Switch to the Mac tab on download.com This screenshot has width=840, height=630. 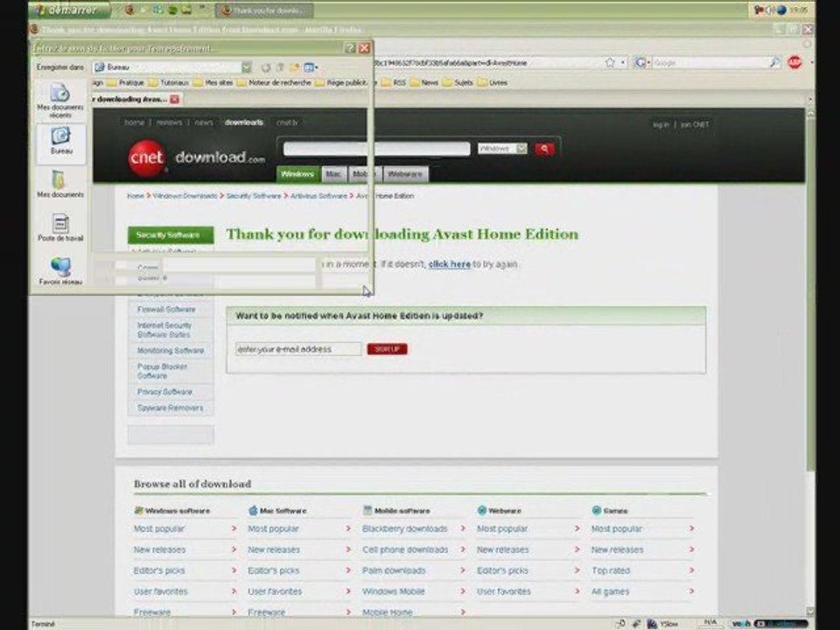(x=332, y=174)
